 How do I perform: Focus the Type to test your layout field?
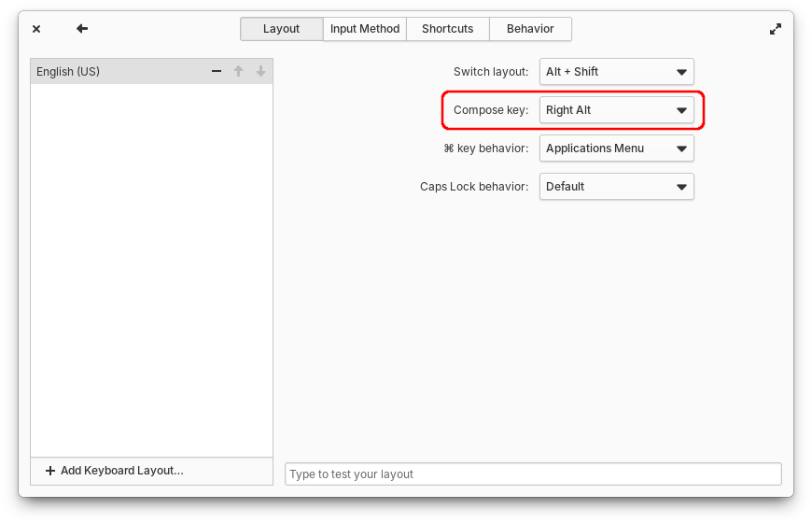(533, 474)
